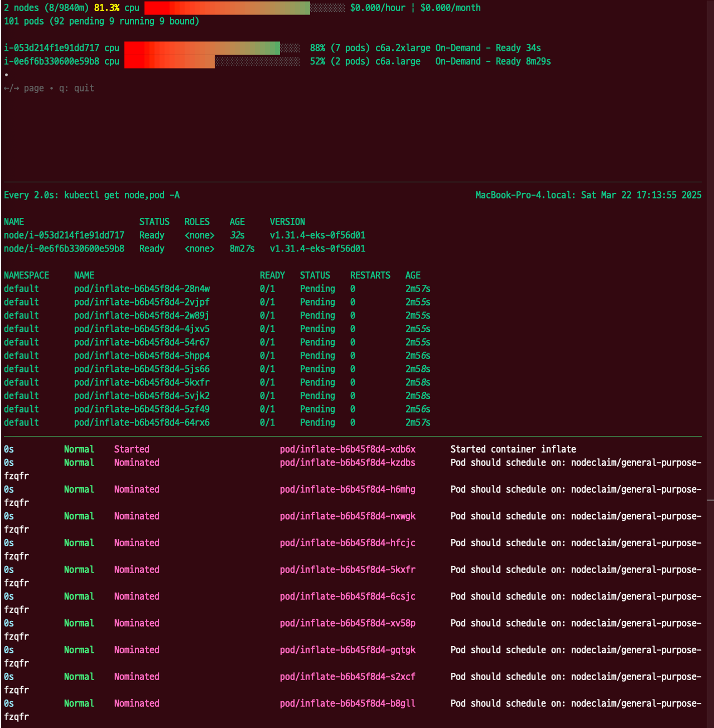Click 'Ready 34s' node status

click(518, 48)
